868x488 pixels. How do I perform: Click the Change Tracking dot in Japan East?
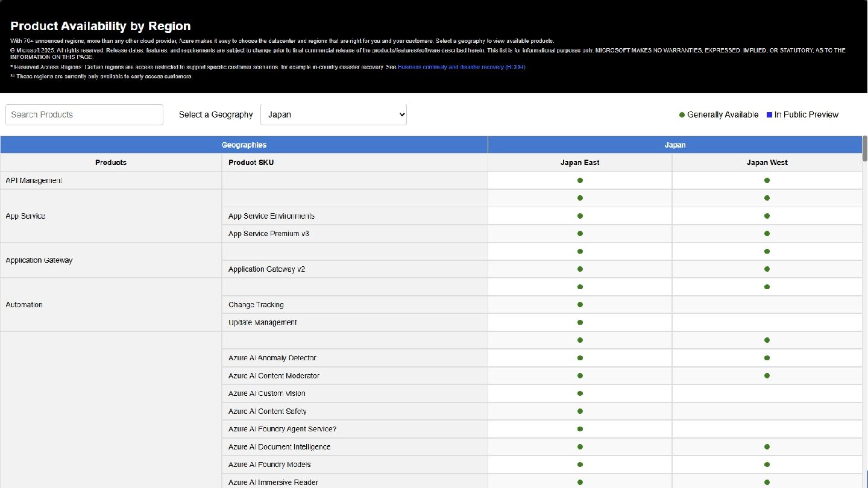580,304
